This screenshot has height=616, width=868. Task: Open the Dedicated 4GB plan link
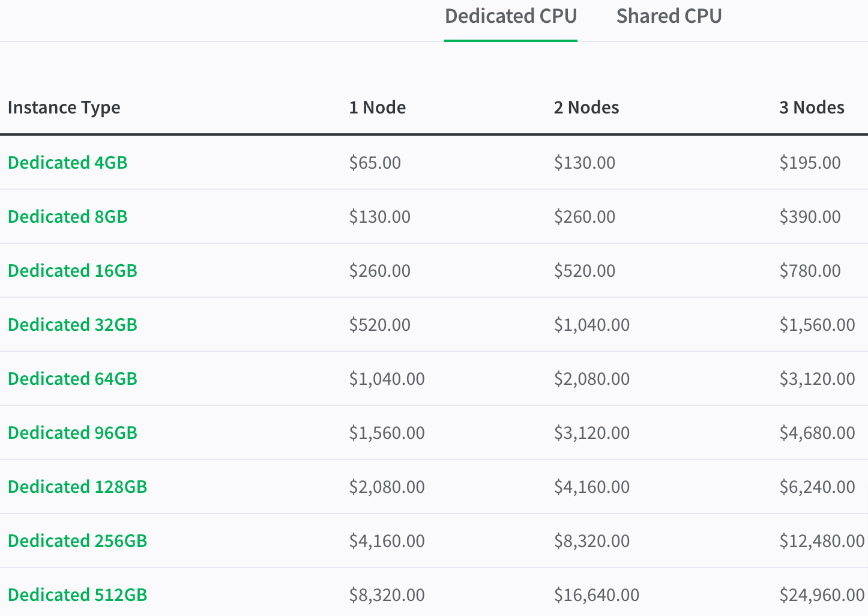tap(67, 163)
